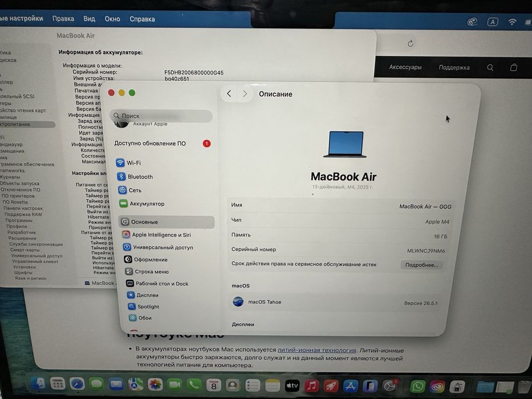This screenshot has width=532, height=399.
Task: Select Объекты запуска in System Information sidebar
Action: (x=19, y=183)
